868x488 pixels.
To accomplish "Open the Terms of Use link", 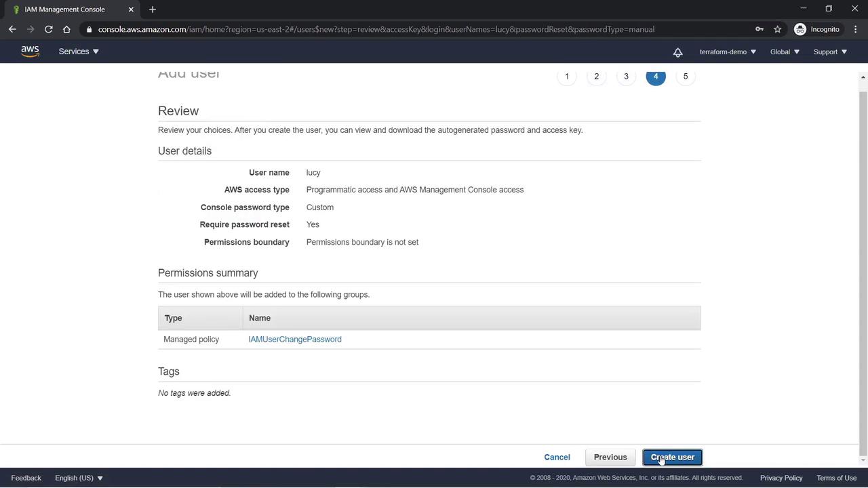I will 837,478.
